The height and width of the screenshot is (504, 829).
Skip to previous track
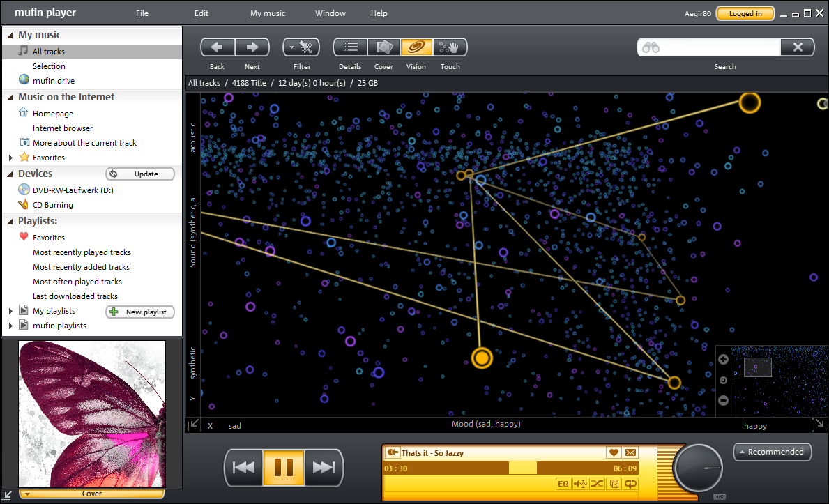click(244, 468)
